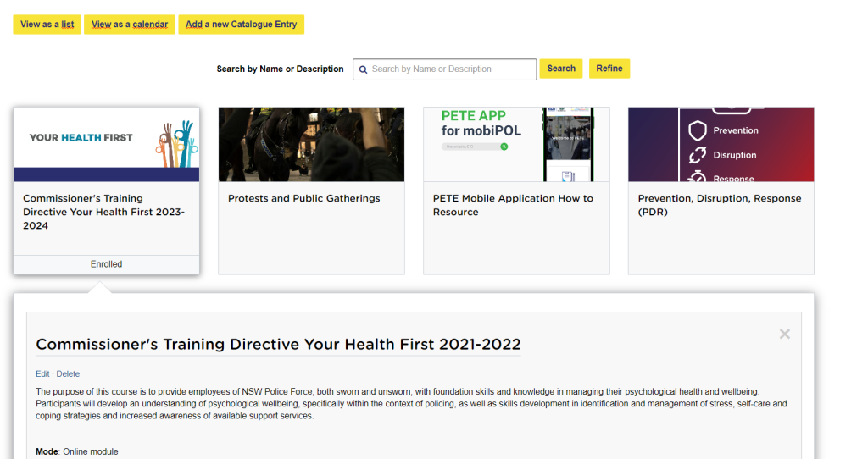This screenshot has height=459, width=868.
Task: Click the Search by Name or Description label
Action: [x=280, y=69]
